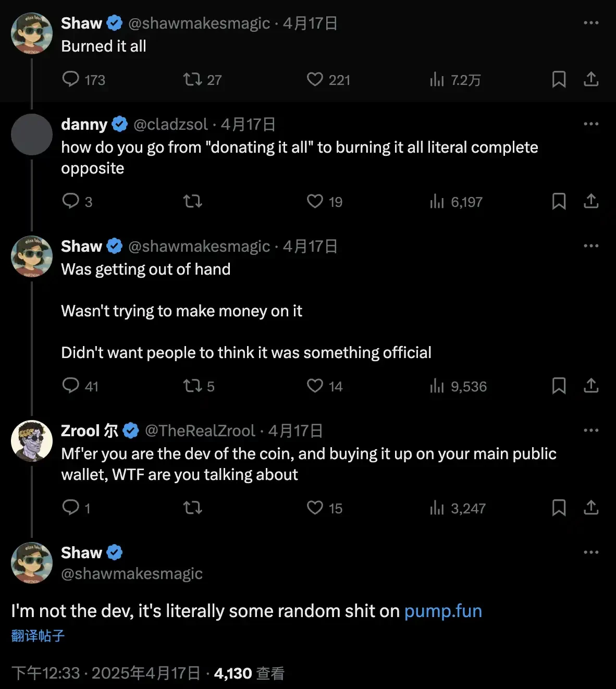Open more menu on Shaw's final post
The width and height of the screenshot is (616, 689).
click(x=591, y=552)
